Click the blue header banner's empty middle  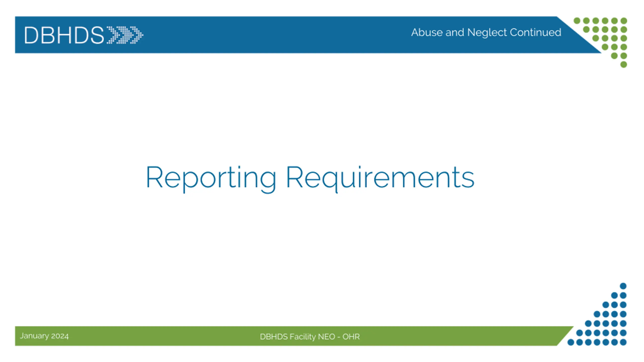coord(277,35)
